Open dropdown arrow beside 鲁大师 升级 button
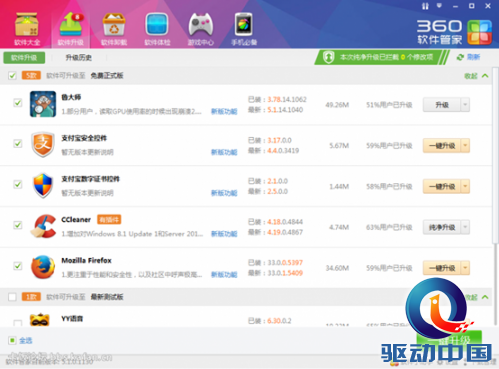This screenshot has width=499, height=369. tap(465, 105)
